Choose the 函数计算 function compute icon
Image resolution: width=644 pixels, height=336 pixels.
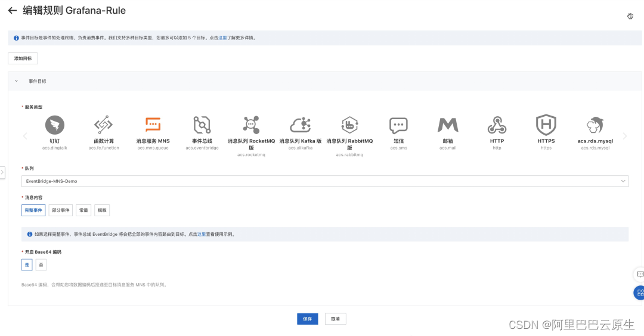point(104,125)
